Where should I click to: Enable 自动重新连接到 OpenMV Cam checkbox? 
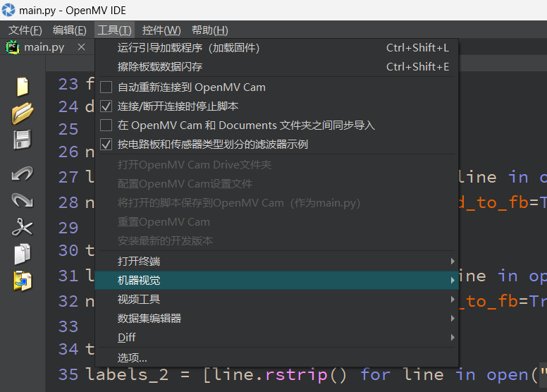(106, 87)
